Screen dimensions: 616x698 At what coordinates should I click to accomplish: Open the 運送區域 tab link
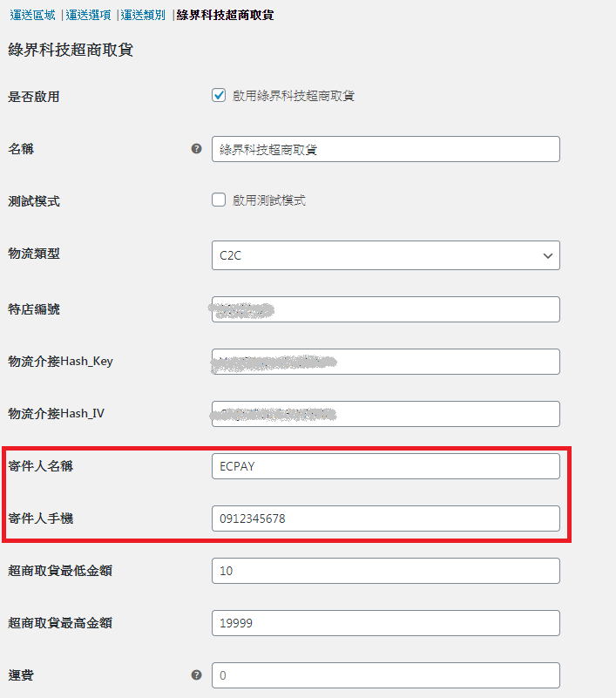tap(32, 15)
